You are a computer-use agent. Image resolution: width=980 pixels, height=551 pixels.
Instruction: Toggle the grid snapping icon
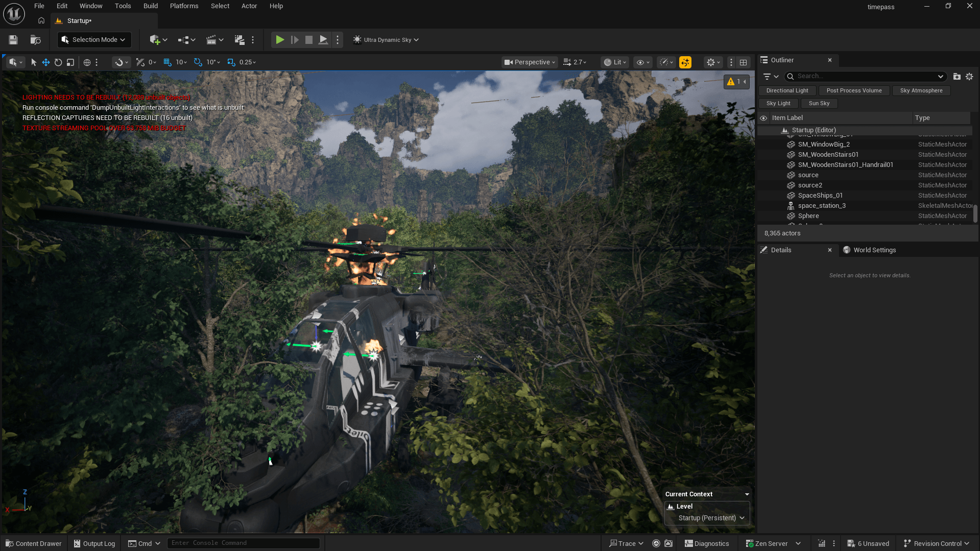(168, 62)
